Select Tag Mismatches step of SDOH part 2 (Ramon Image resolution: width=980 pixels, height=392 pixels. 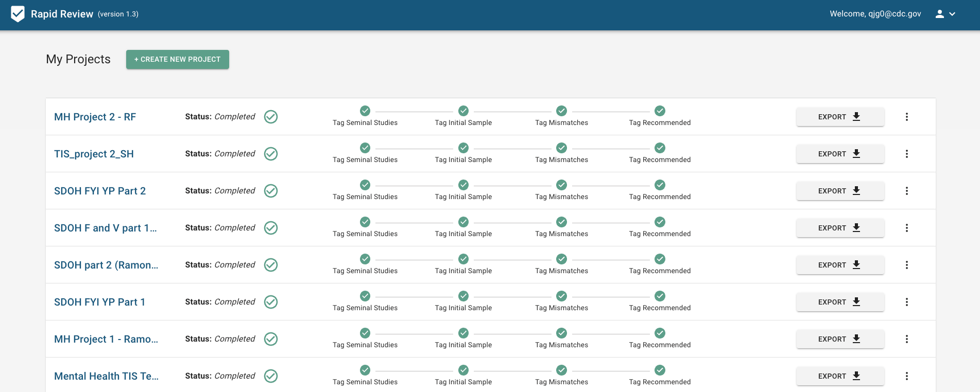click(x=562, y=264)
